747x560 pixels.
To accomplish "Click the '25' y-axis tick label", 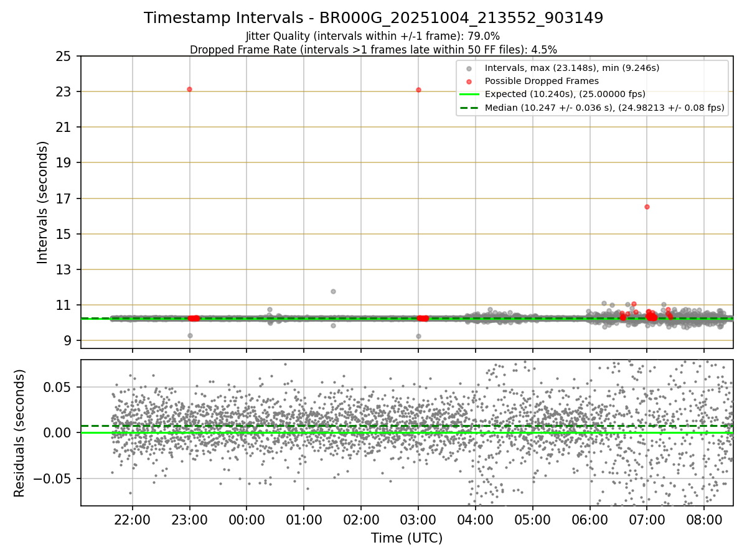I will click(64, 57).
